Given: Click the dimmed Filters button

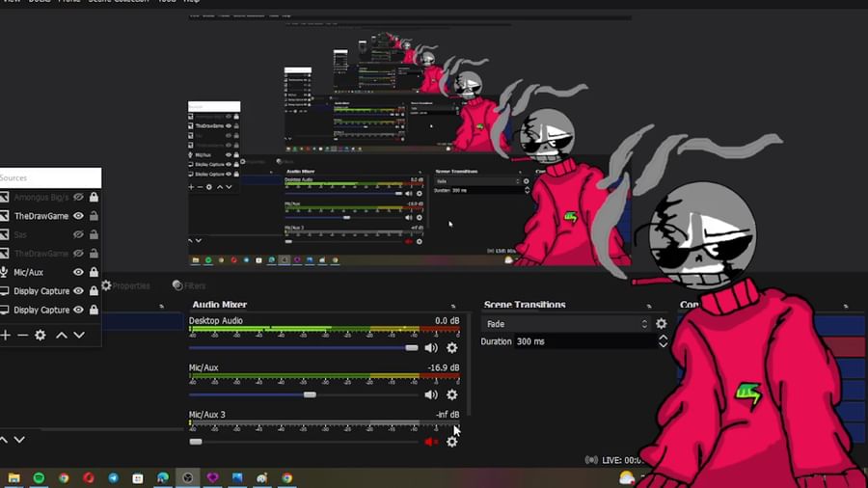Looking at the screenshot, I should pos(189,286).
